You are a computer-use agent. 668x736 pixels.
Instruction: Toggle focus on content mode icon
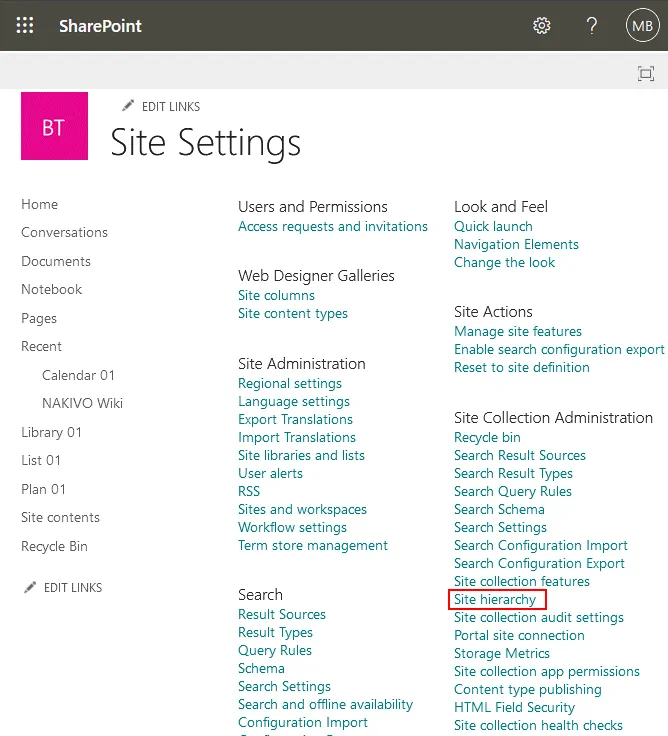[646, 73]
